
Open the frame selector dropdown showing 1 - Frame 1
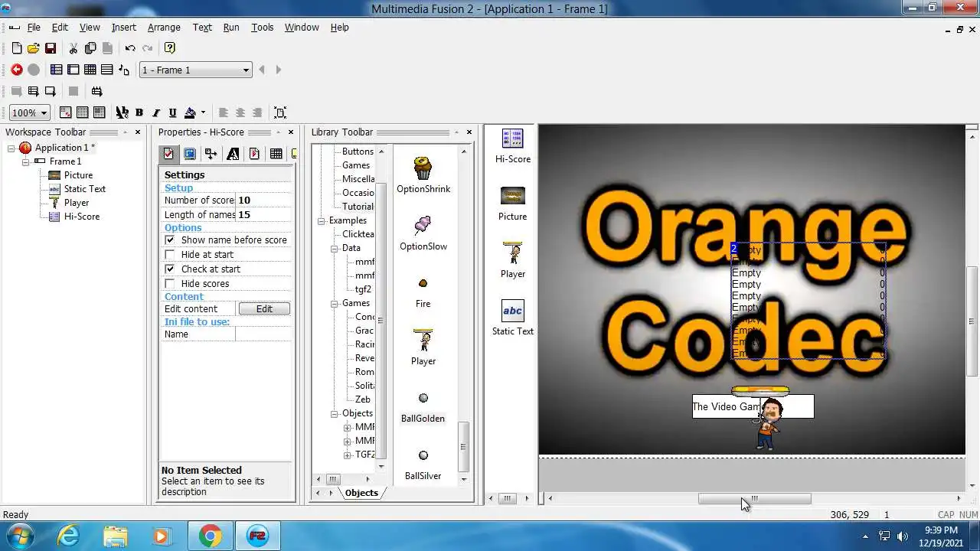point(195,70)
